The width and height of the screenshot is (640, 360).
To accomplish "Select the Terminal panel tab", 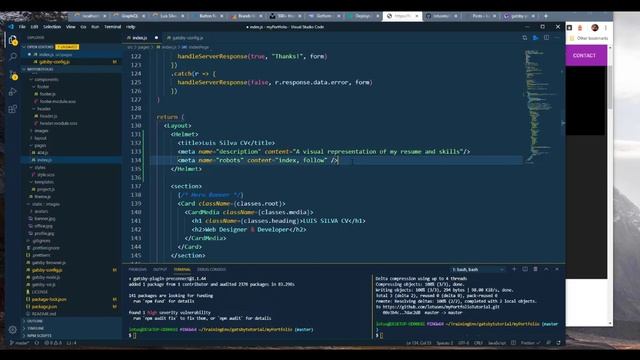I will (x=182, y=269).
